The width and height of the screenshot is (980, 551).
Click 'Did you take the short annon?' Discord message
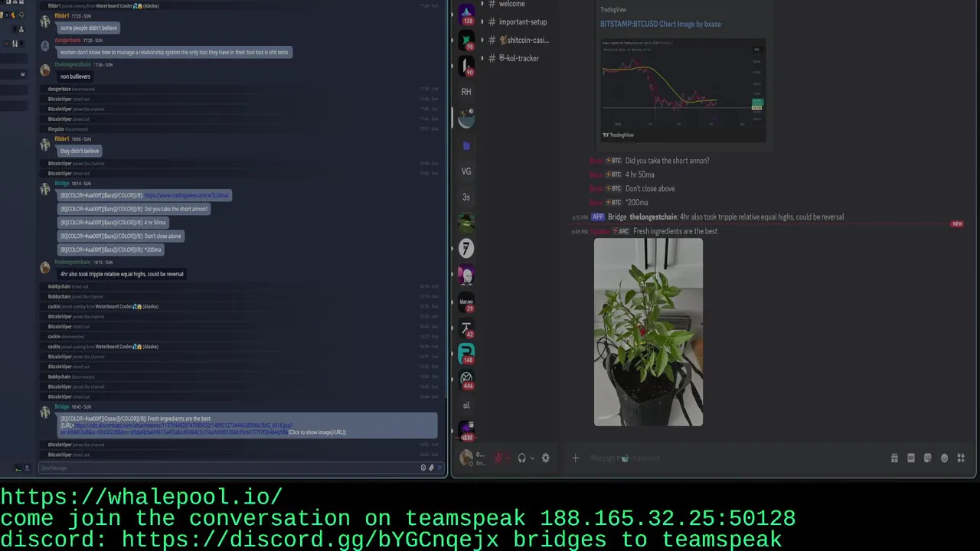coord(667,161)
